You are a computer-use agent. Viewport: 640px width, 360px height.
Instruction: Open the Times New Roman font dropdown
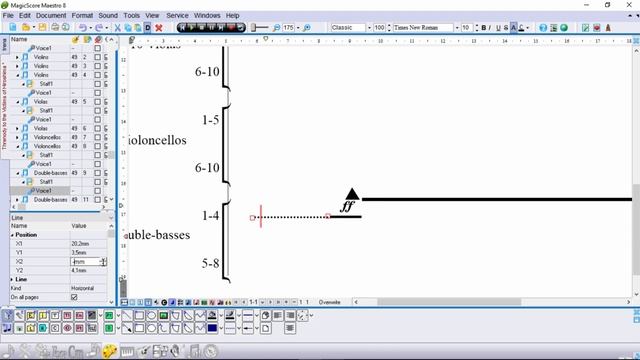pos(457,27)
